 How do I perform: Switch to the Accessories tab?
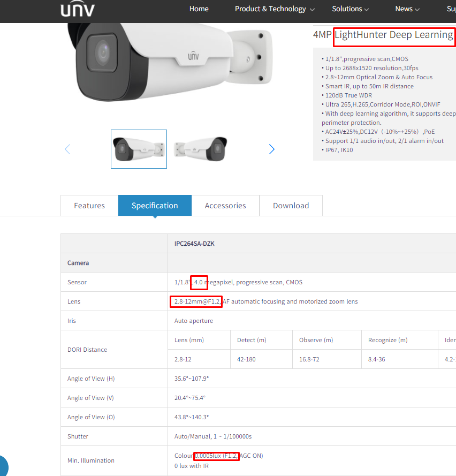coord(225,206)
